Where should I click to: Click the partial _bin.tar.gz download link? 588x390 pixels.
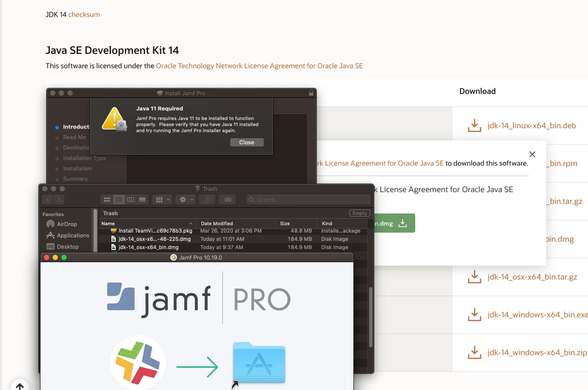click(564, 201)
